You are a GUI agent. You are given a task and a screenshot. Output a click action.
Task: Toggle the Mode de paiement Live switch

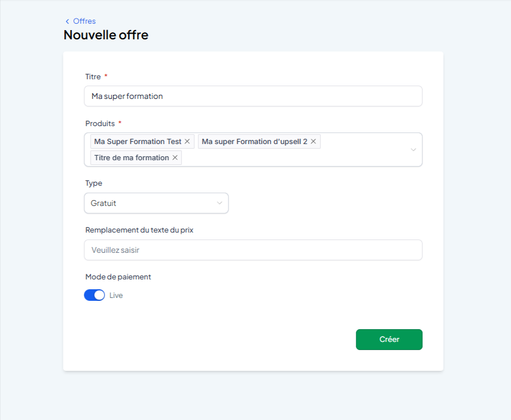(x=94, y=295)
